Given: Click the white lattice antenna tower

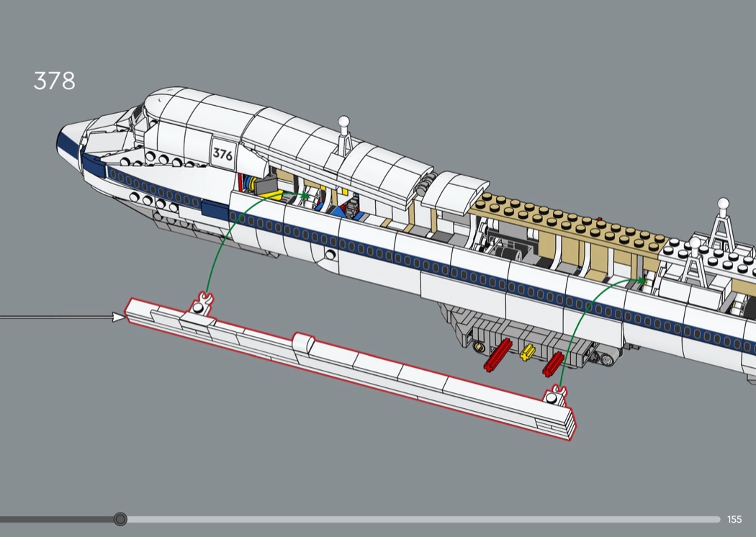Looking at the screenshot, I should tap(720, 223).
